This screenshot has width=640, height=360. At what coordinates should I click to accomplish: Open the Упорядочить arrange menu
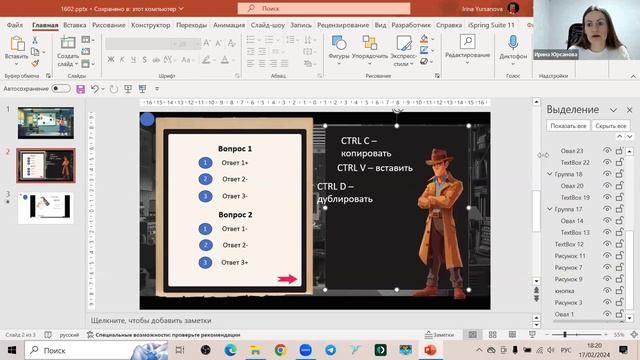(x=369, y=49)
